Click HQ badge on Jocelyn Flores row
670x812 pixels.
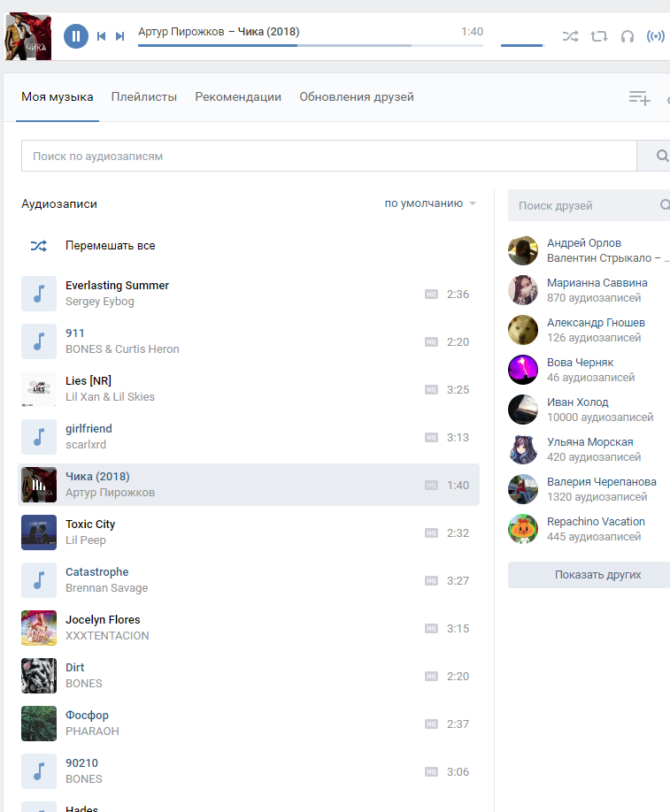coord(431,628)
